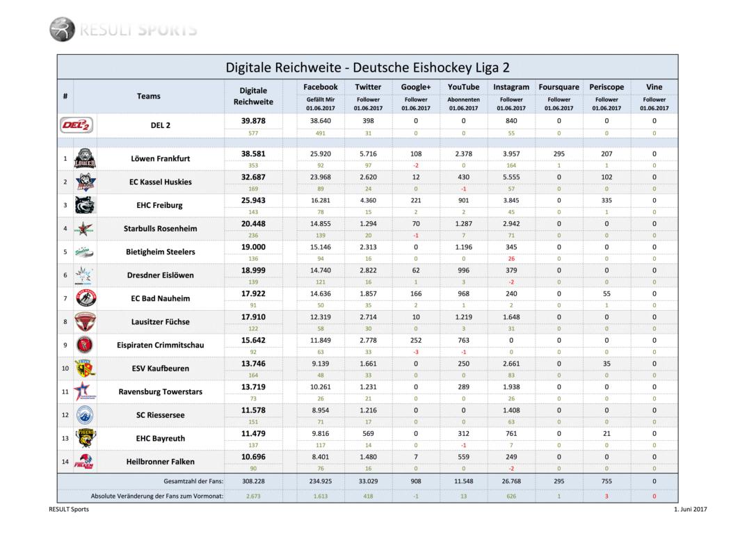The height and width of the screenshot is (534, 756).
Task: Click the 'Vine' column header
Action: [654, 87]
